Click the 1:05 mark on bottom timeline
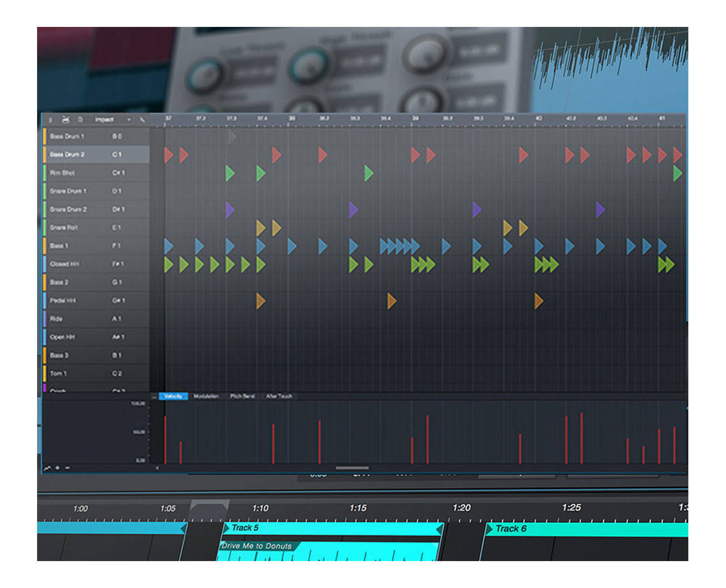Viewport: 726px width, 588px height. (168, 509)
